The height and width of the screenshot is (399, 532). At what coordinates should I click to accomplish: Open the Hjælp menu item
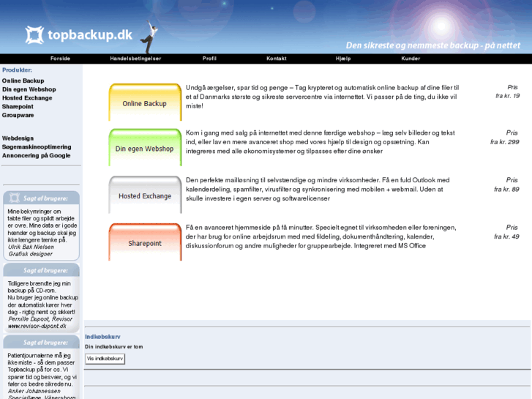[x=343, y=59]
